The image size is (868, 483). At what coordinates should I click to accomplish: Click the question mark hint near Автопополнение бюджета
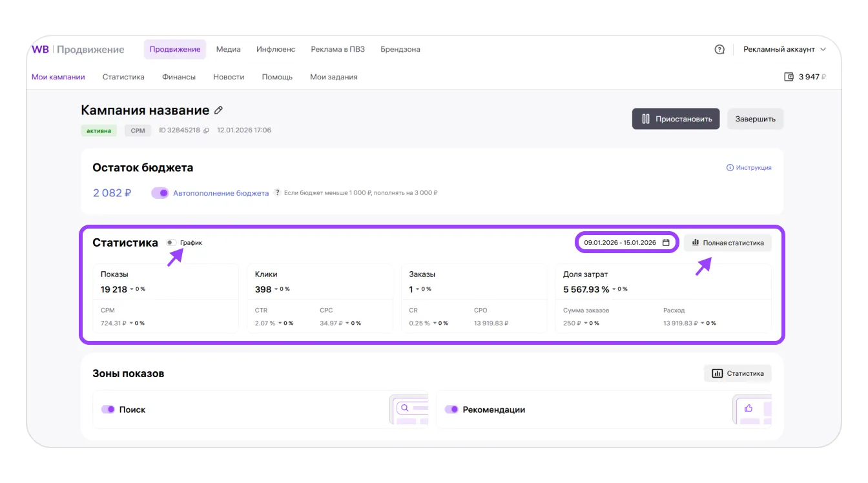(277, 193)
